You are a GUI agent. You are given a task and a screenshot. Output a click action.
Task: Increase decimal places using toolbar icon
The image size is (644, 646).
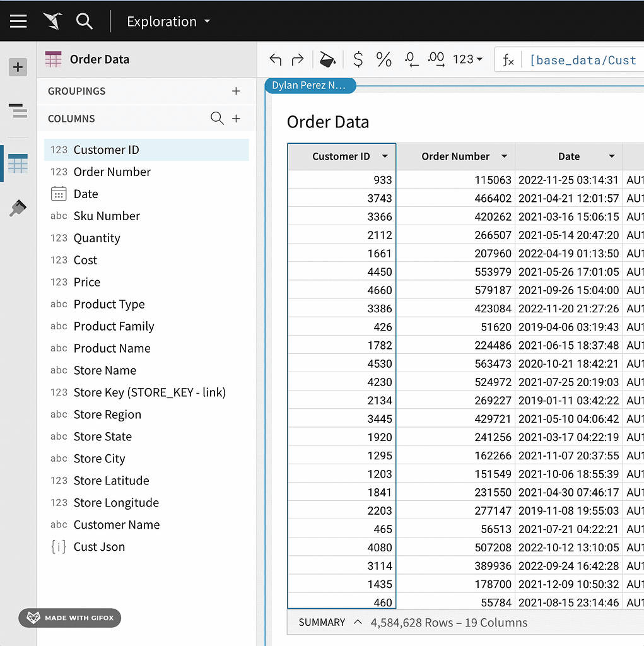436,59
